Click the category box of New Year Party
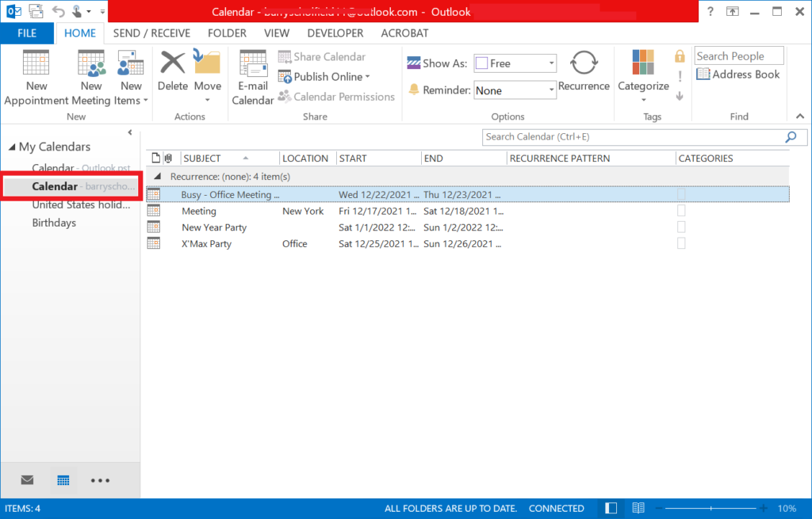The height and width of the screenshot is (519, 812). coord(681,227)
